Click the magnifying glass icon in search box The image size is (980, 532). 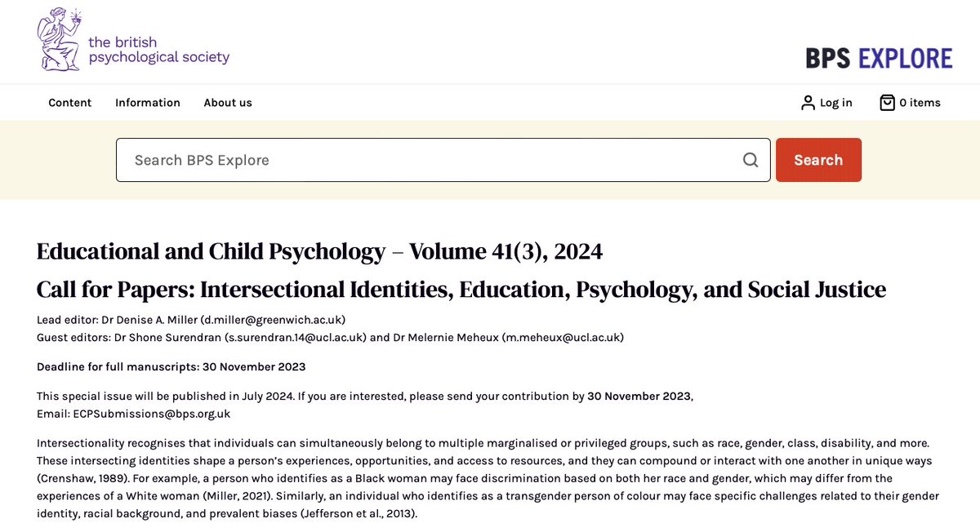[751, 160]
